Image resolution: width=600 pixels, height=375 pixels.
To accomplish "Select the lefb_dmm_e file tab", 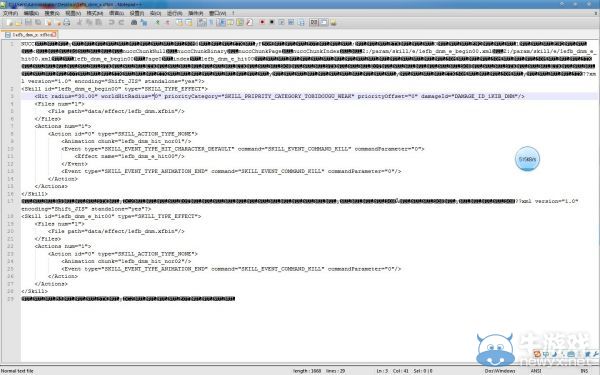I will tap(30, 34).
